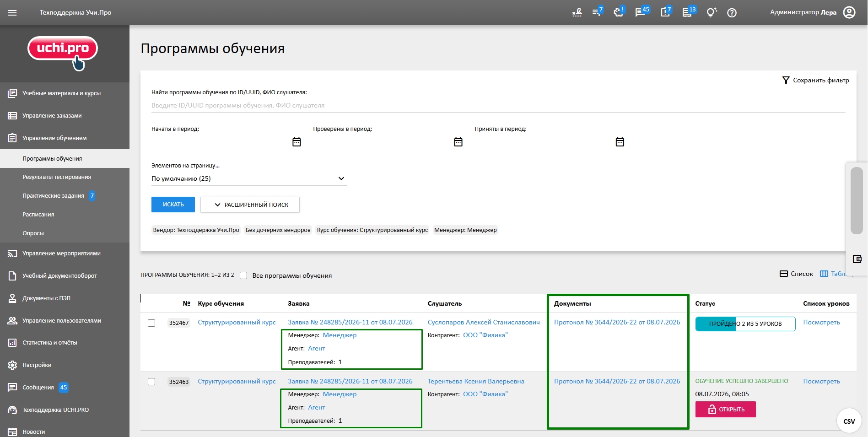Open 'Структурированный курс' link in row 352467
The width and height of the screenshot is (868, 437).
pos(237,322)
